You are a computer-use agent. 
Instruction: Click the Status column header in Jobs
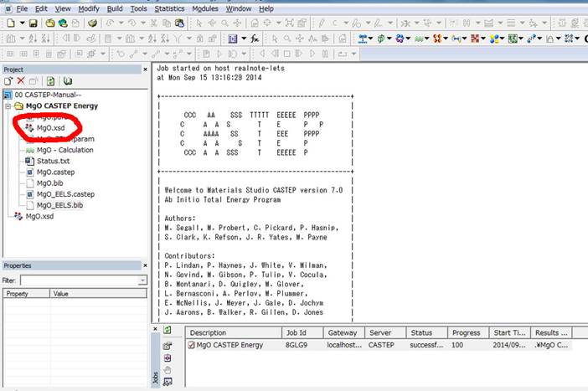pos(426,332)
